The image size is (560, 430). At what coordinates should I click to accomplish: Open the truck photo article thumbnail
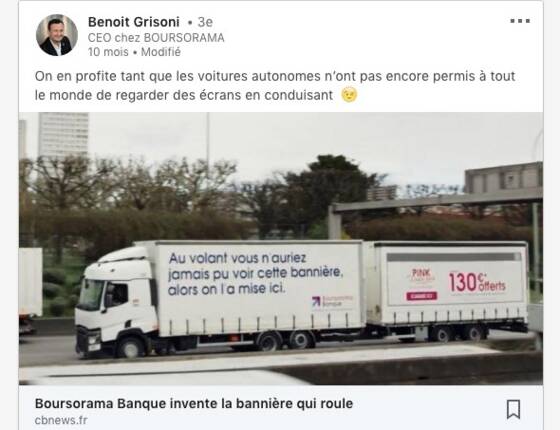281,249
